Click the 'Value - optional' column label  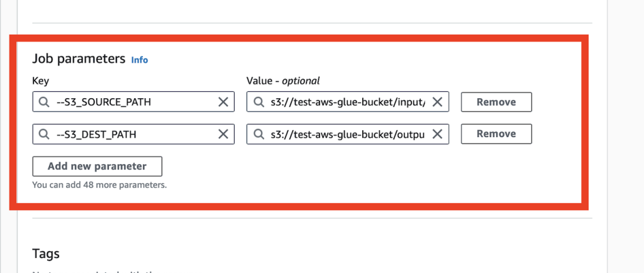283,81
